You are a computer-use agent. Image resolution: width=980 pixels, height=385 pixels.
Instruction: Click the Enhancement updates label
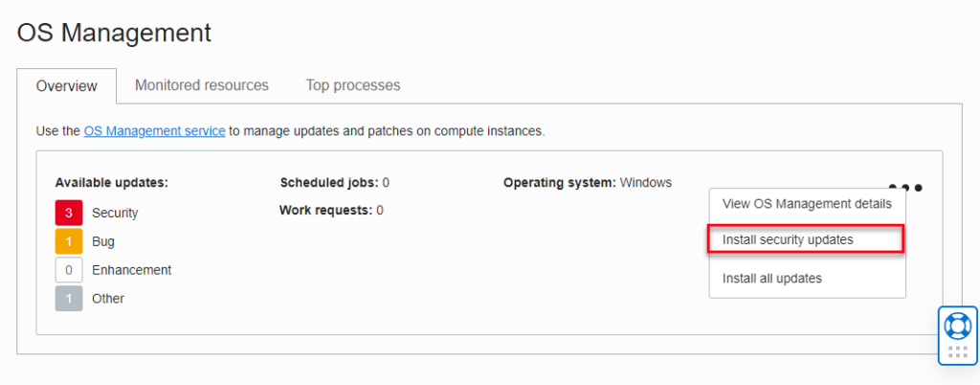point(132,270)
